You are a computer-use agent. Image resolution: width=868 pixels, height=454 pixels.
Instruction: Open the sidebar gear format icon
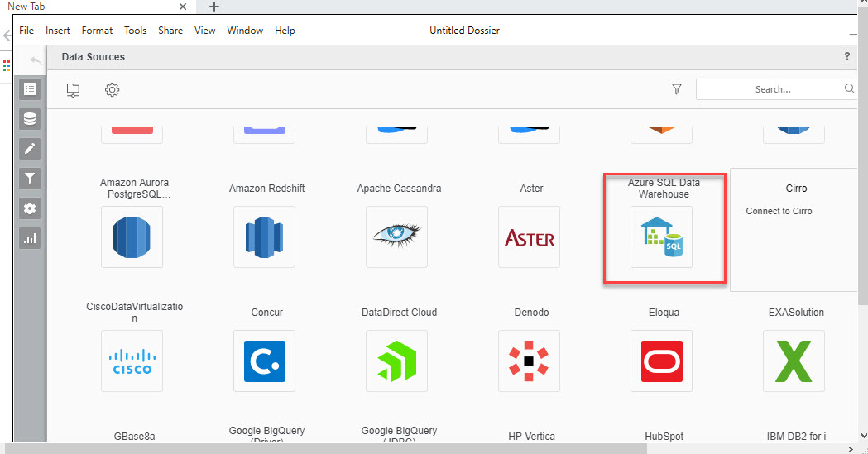[x=30, y=208]
